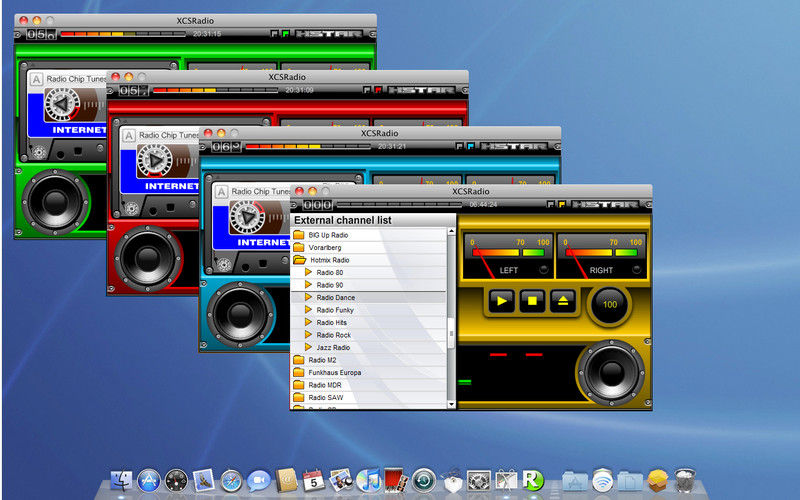The height and width of the screenshot is (500, 800).
Task: Click the volume knob showing 100
Action: pos(610,305)
